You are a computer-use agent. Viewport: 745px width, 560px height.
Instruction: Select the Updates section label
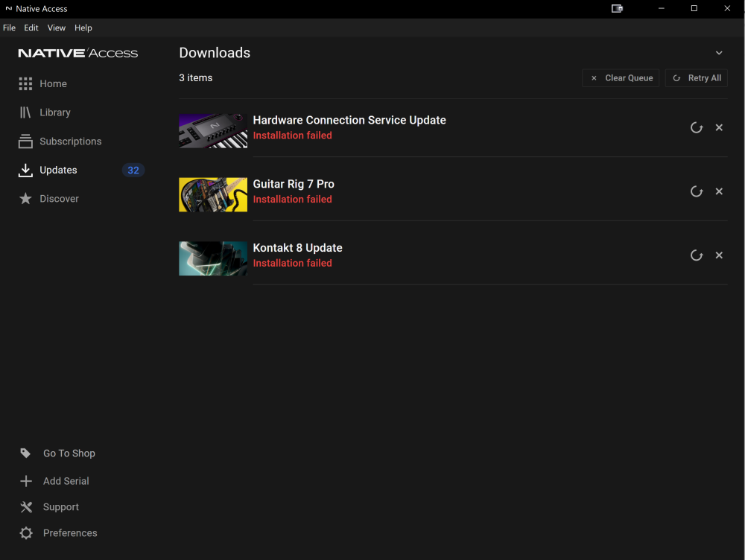tap(58, 170)
